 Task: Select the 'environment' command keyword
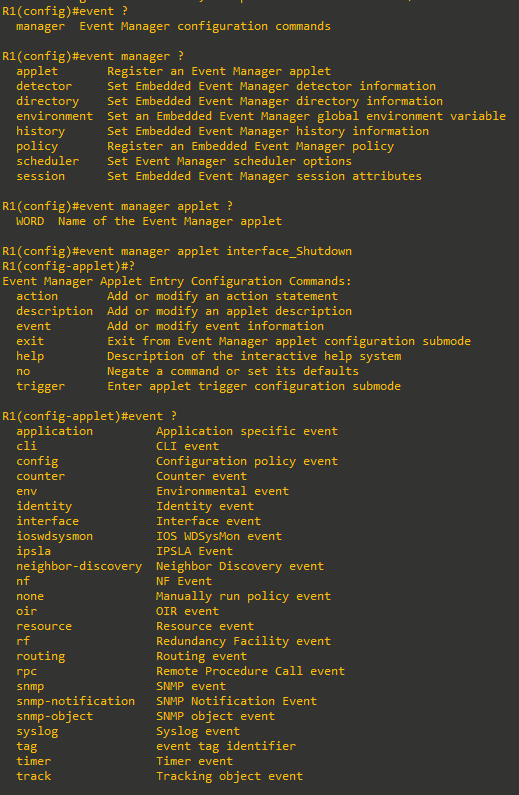tap(55, 116)
